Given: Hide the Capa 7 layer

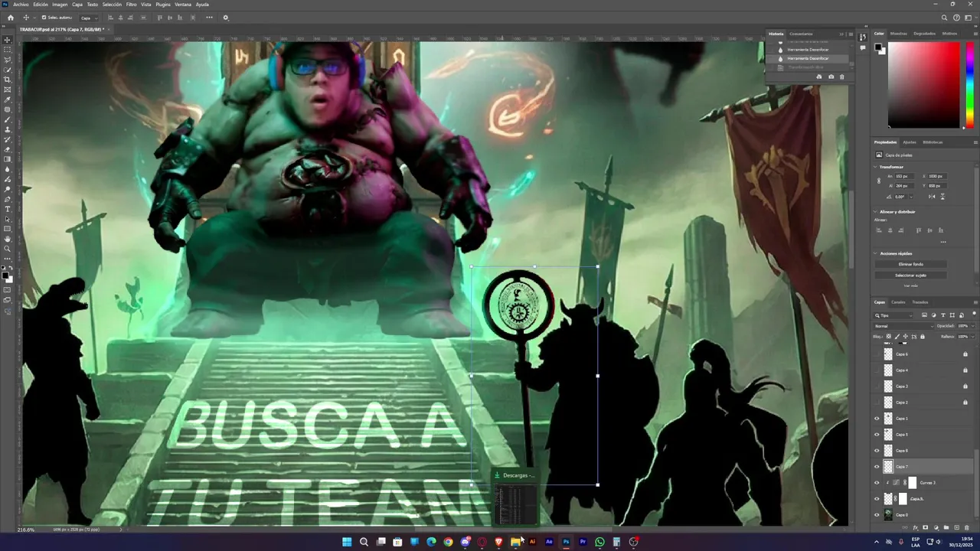Looking at the screenshot, I should coord(877,466).
